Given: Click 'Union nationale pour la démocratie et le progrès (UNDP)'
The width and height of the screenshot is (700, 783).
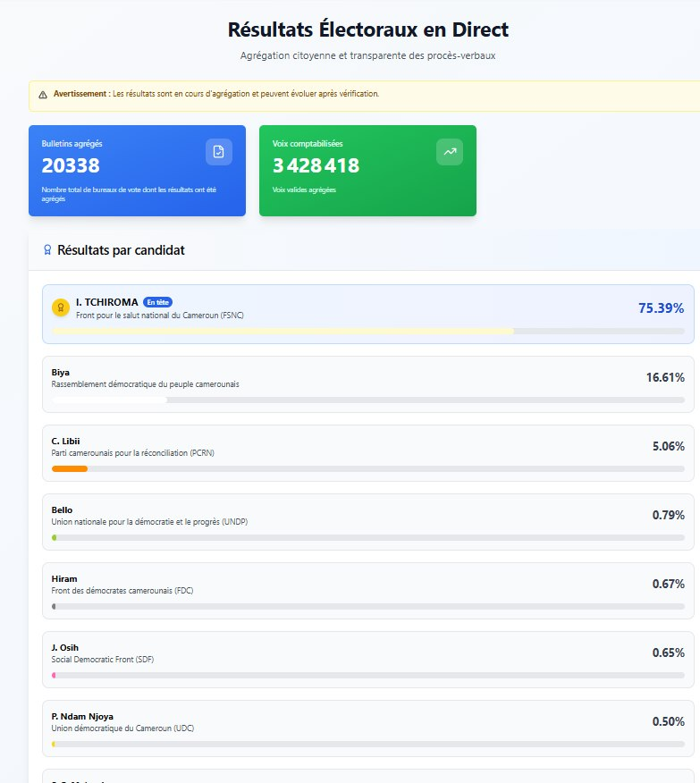Looking at the screenshot, I should (x=149, y=522).
